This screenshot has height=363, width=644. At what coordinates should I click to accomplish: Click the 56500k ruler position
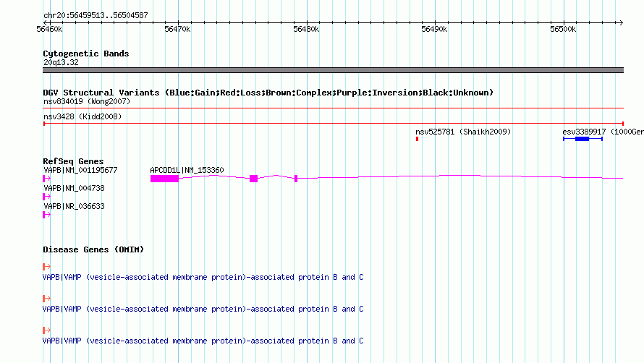click(x=563, y=29)
